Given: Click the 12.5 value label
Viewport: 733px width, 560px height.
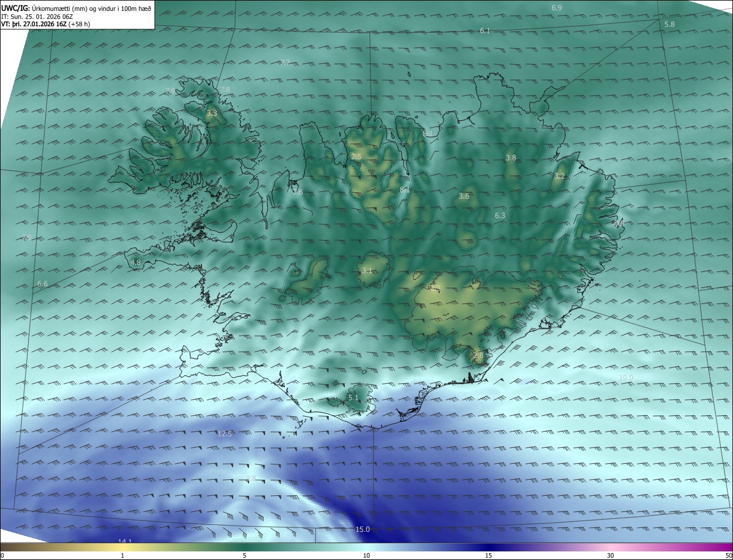Looking at the screenshot, I should click(224, 434).
